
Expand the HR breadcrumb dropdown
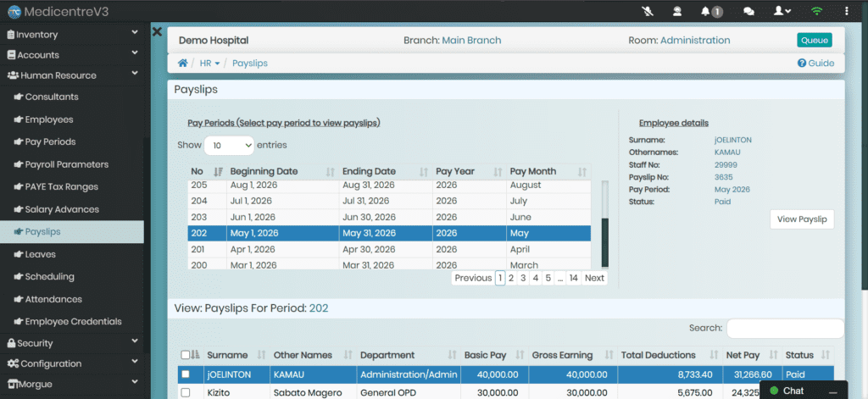click(x=210, y=63)
